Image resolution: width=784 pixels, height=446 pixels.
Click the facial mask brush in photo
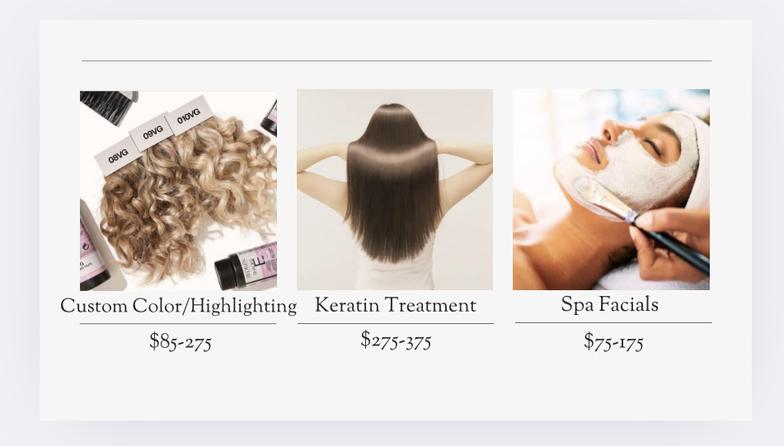tap(642, 223)
